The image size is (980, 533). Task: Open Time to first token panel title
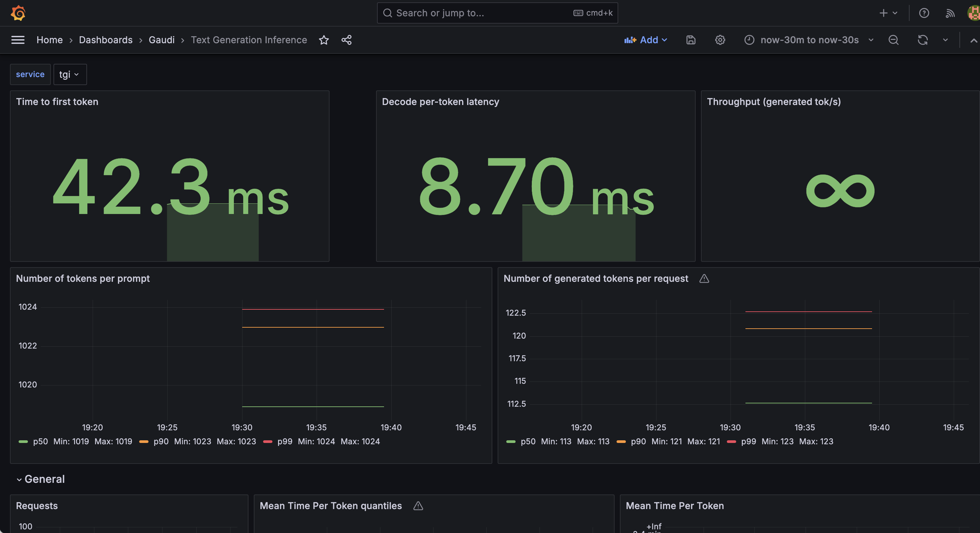[x=57, y=102]
